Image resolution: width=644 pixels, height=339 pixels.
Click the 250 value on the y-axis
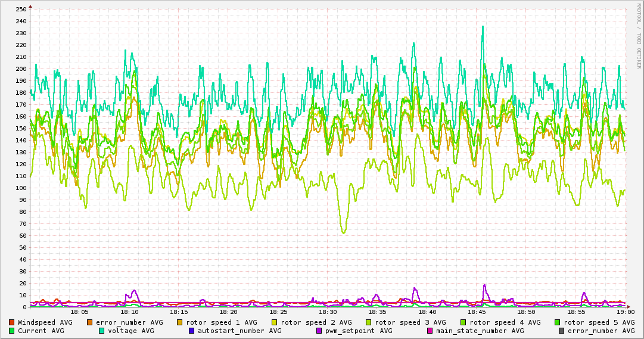(20, 9)
